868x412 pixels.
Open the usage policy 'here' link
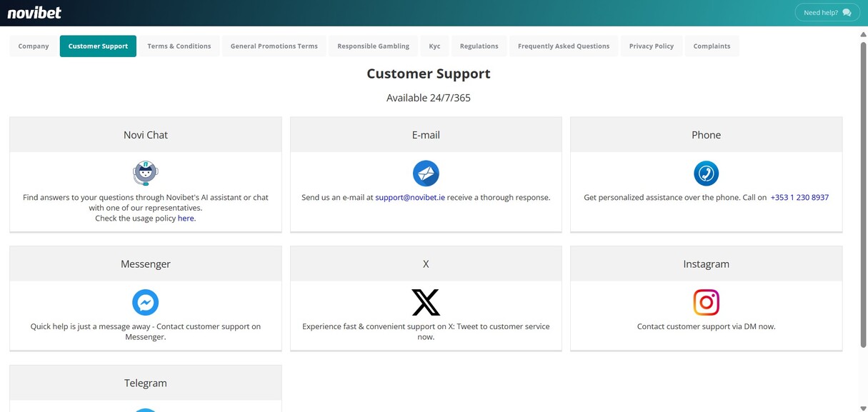pyautogui.click(x=186, y=218)
